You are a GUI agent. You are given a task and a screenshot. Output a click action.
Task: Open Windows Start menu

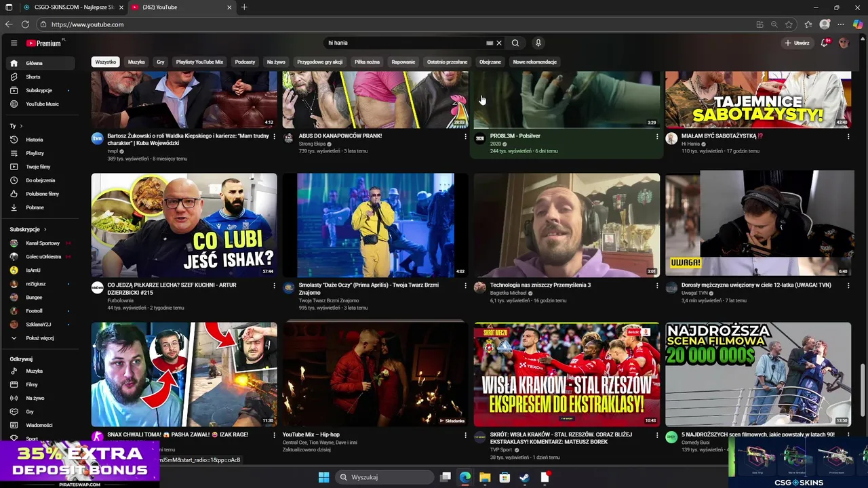click(323, 477)
